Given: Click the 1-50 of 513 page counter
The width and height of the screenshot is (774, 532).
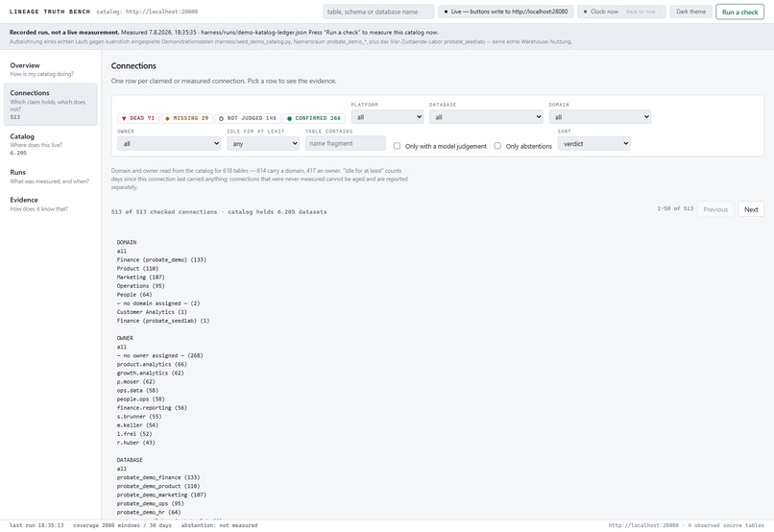Looking at the screenshot, I should coord(675,208).
